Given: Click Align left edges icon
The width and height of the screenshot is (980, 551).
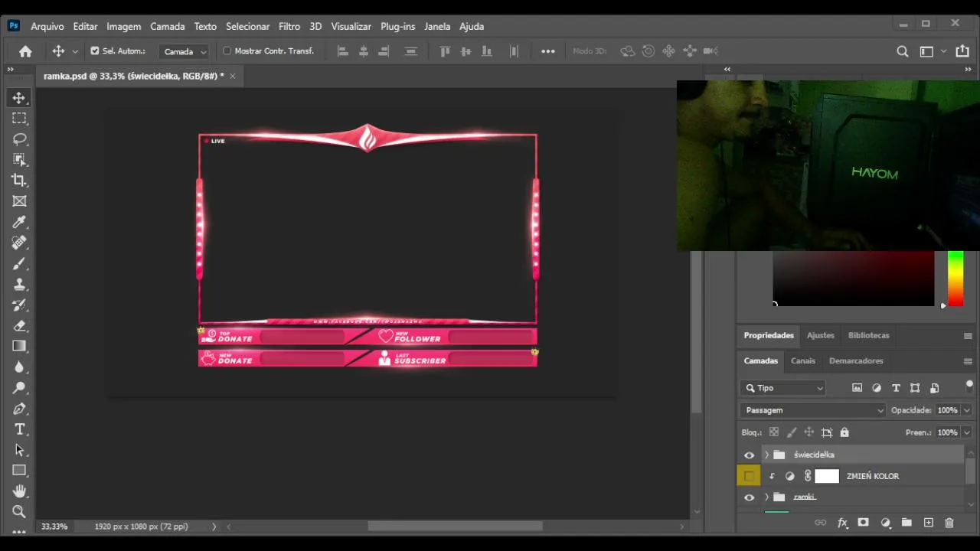Looking at the screenshot, I should click(x=343, y=51).
